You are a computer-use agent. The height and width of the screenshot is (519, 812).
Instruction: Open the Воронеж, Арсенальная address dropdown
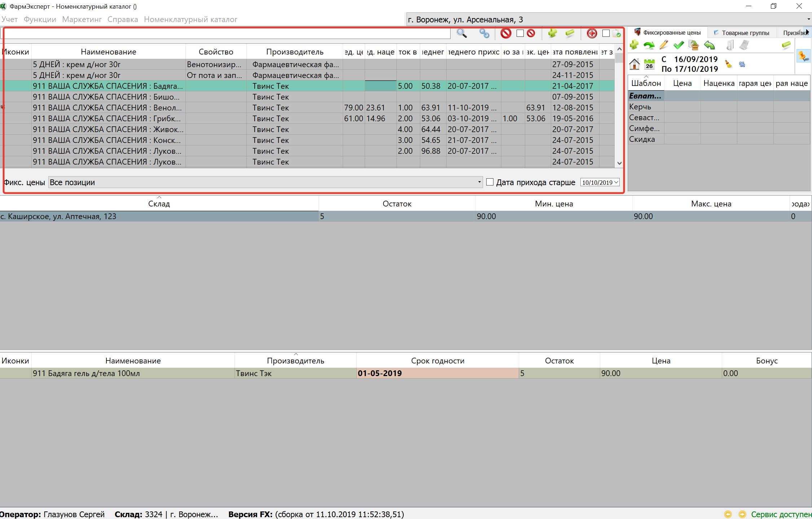click(x=808, y=19)
